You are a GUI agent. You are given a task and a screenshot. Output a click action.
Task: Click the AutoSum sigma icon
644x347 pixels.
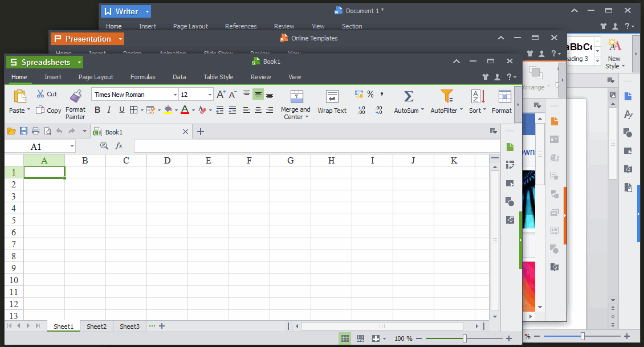pos(408,96)
